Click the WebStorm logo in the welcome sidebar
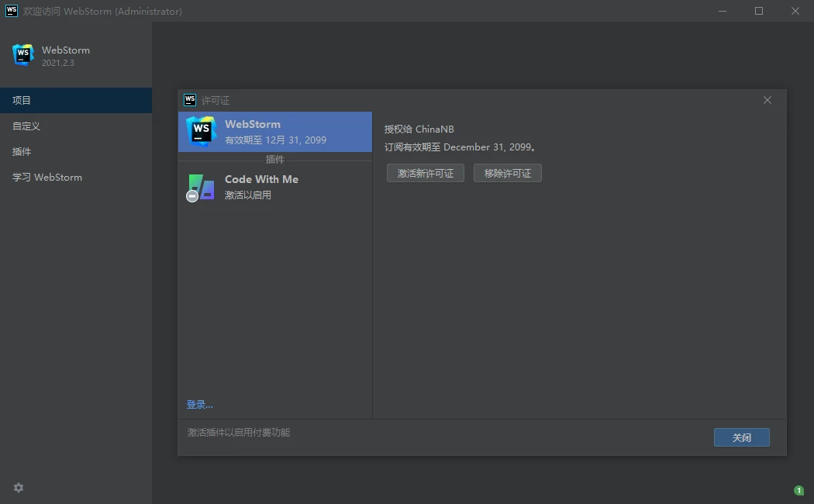 coord(22,55)
